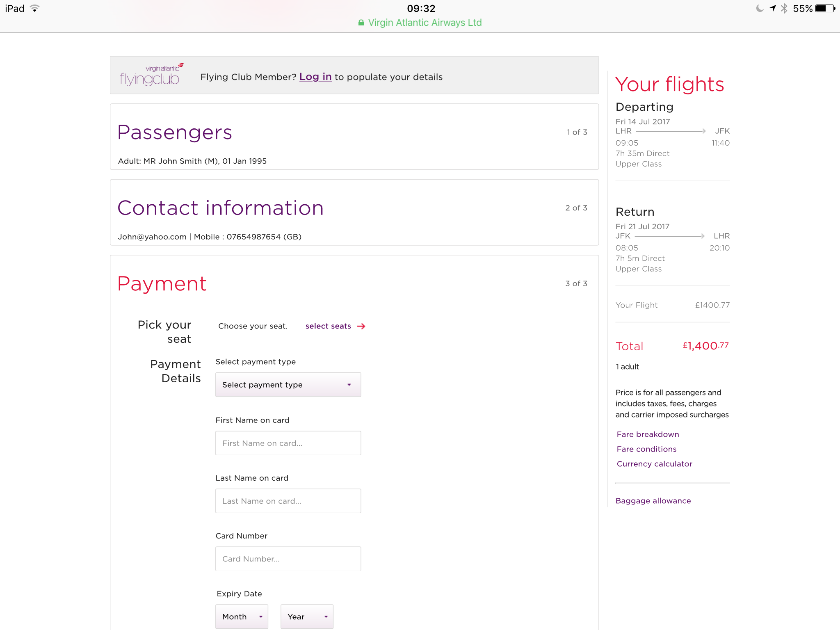
Task: Tap the Bluetooth icon in status bar
Action: (x=784, y=9)
